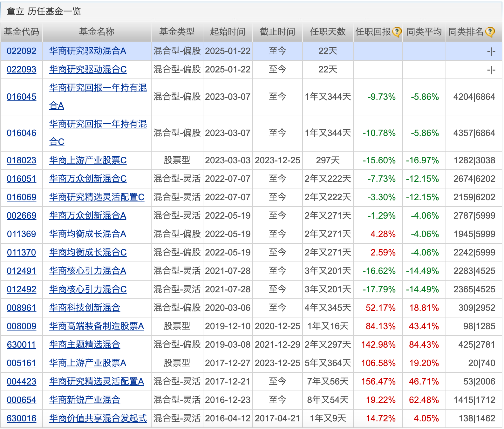Open fund 华商研究精选灵活配置C link

[x=97, y=197]
